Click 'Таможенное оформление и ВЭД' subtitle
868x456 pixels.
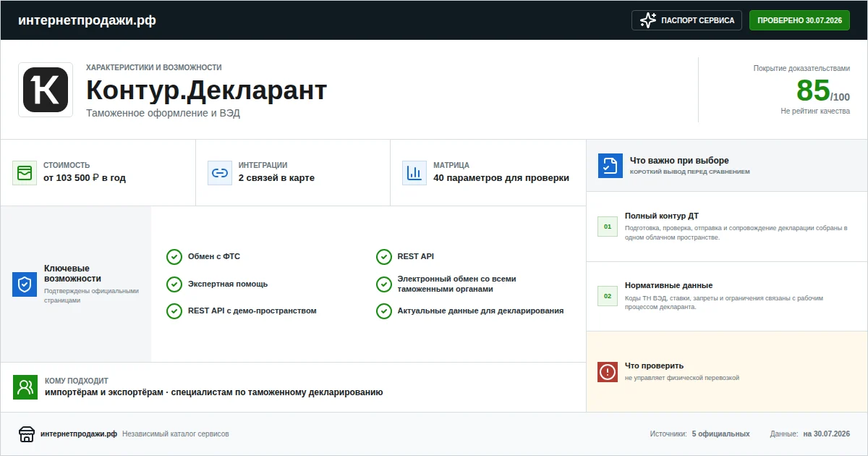tap(163, 114)
